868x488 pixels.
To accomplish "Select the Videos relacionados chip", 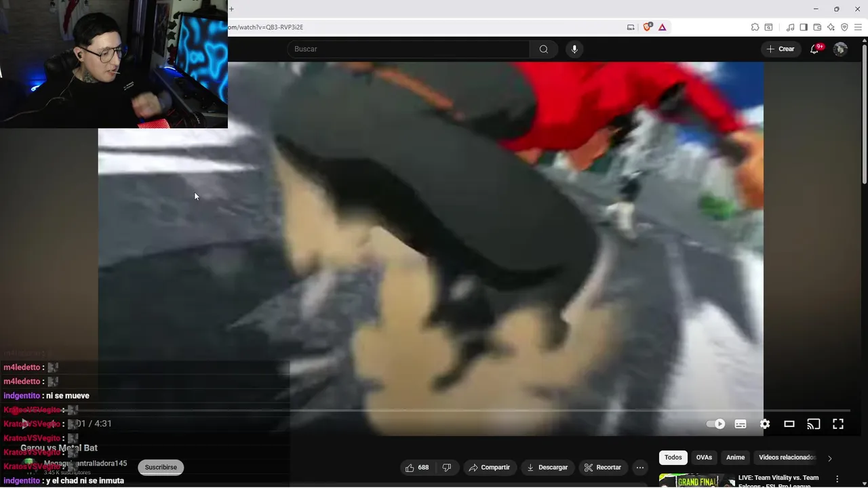I will click(787, 457).
